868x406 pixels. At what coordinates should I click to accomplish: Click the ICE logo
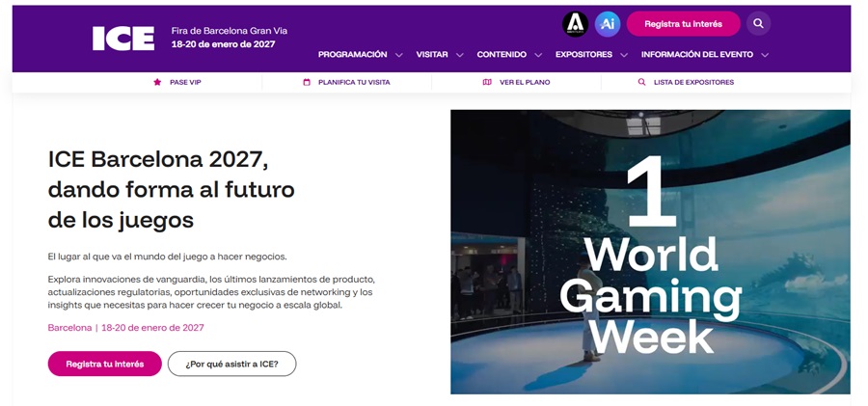122,38
